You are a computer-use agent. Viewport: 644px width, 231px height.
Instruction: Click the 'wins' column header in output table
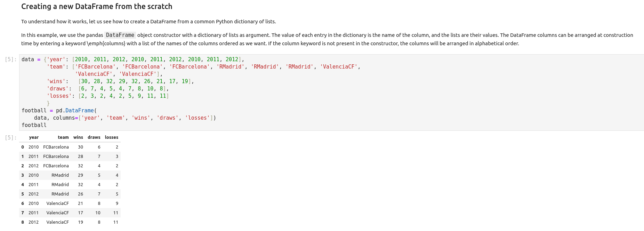click(78, 137)
